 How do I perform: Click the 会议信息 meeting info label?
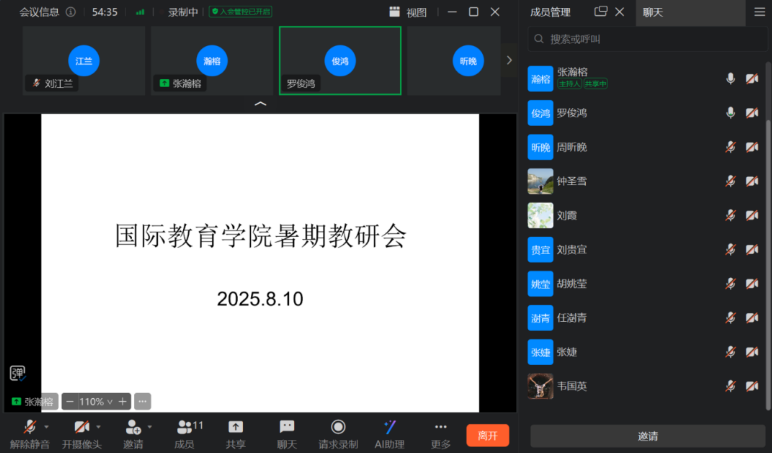coord(39,12)
